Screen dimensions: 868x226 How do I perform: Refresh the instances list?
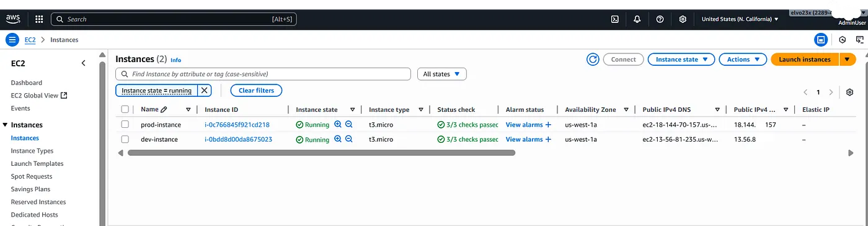(593, 60)
